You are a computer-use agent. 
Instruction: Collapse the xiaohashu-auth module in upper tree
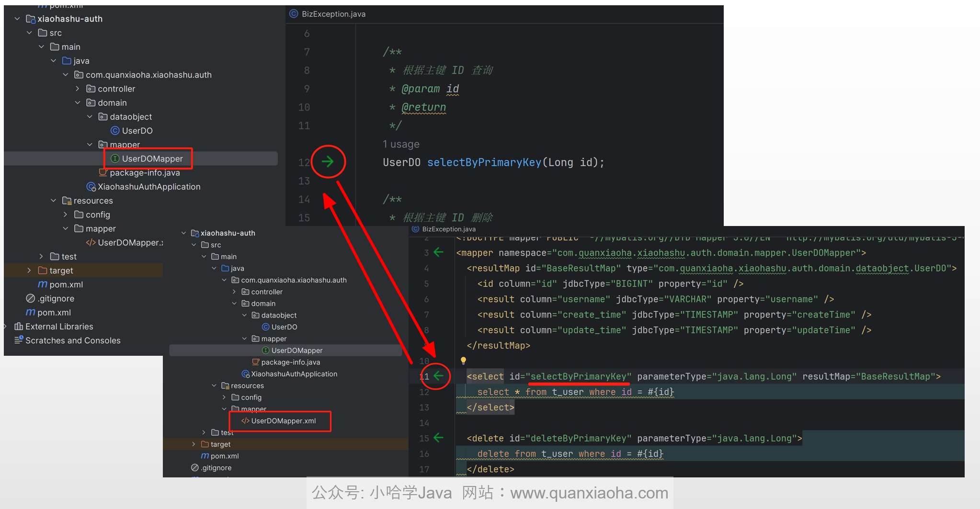click(17, 19)
